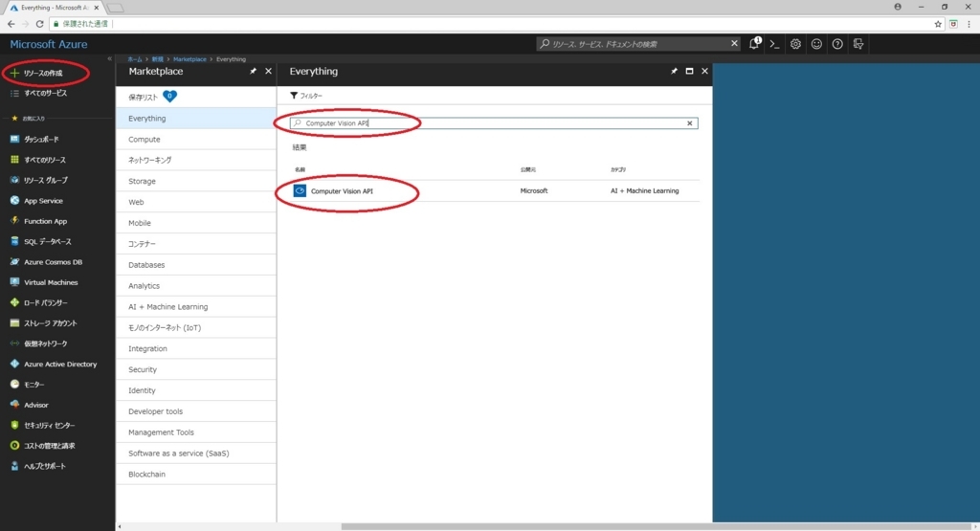Select Internet of Things (IoT) category
Image resolution: width=980 pixels, height=531 pixels.
(x=195, y=327)
